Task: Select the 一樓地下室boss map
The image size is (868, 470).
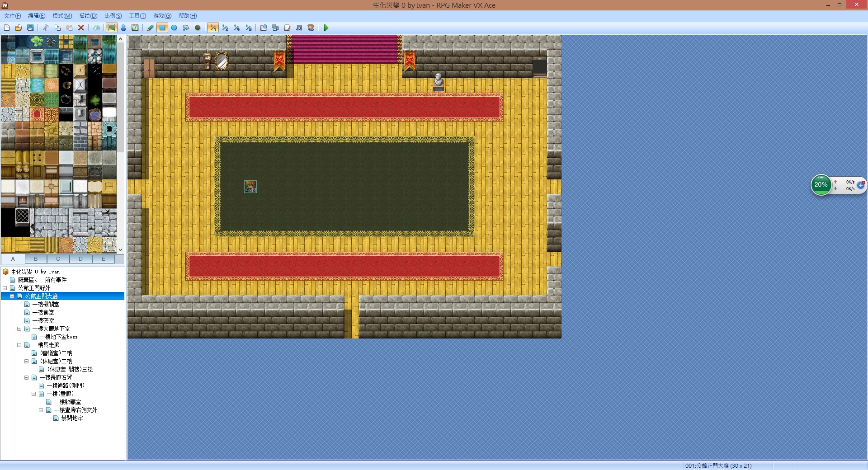Action: pos(58,337)
